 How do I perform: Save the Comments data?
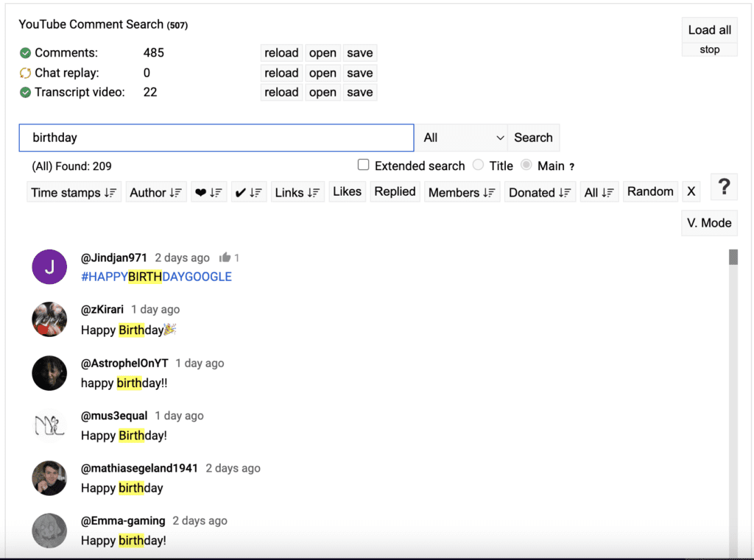359,53
